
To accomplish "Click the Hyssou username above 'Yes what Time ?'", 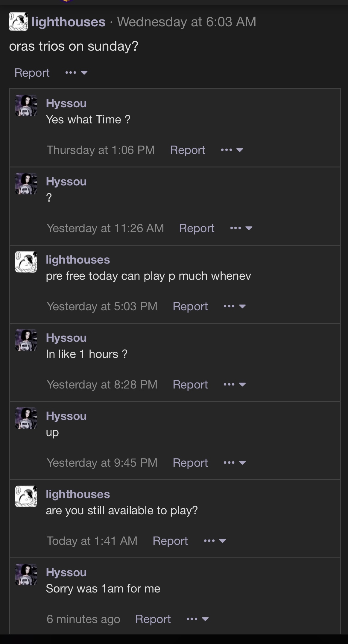I will coord(66,103).
